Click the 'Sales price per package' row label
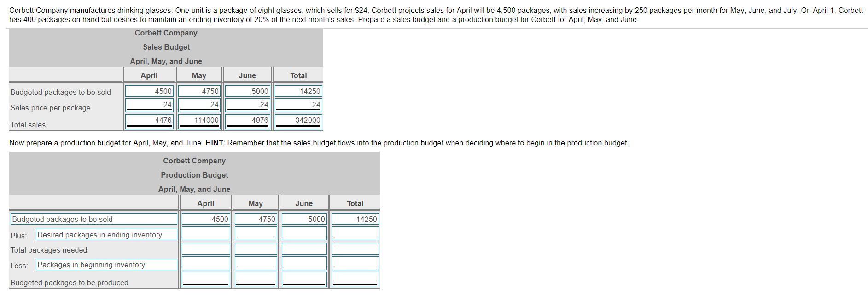Screen dimensions: 868x295 tap(51, 108)
